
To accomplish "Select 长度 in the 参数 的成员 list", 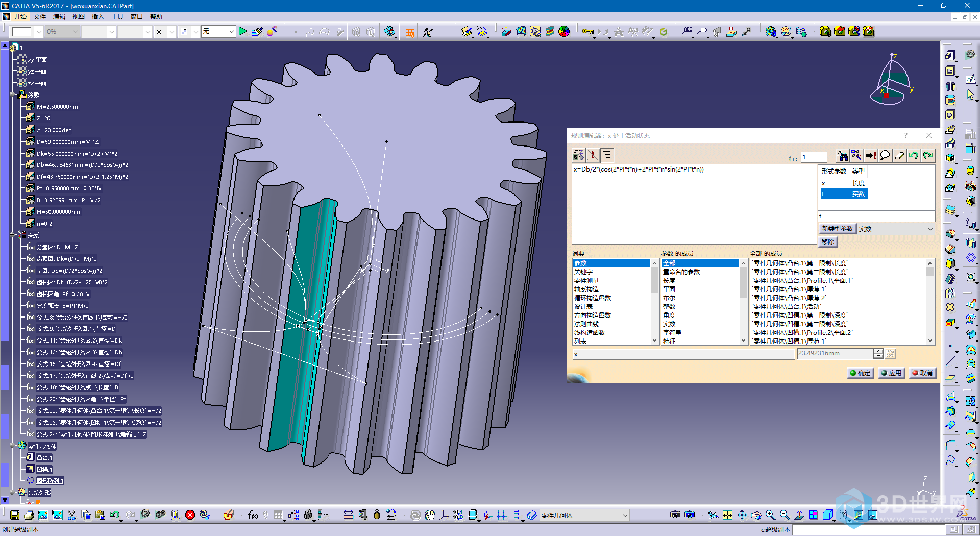I will click(x=669, y=281).
